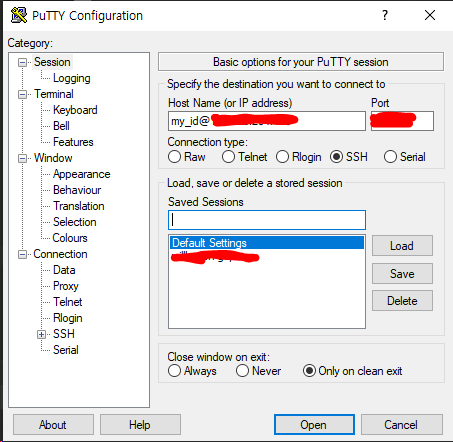The image size is (453, 442).
Task: Choose Always for close window on exit
Action: (x=174, y=371)
